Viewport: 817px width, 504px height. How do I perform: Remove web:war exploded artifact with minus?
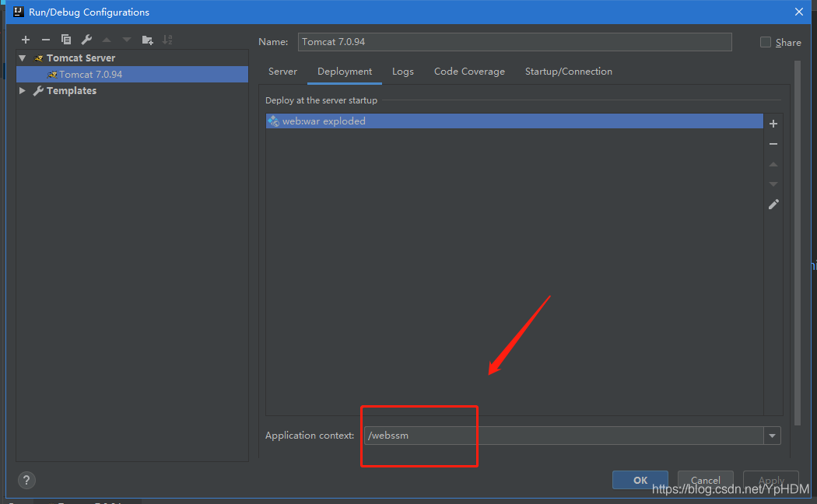tap(773, 144)
